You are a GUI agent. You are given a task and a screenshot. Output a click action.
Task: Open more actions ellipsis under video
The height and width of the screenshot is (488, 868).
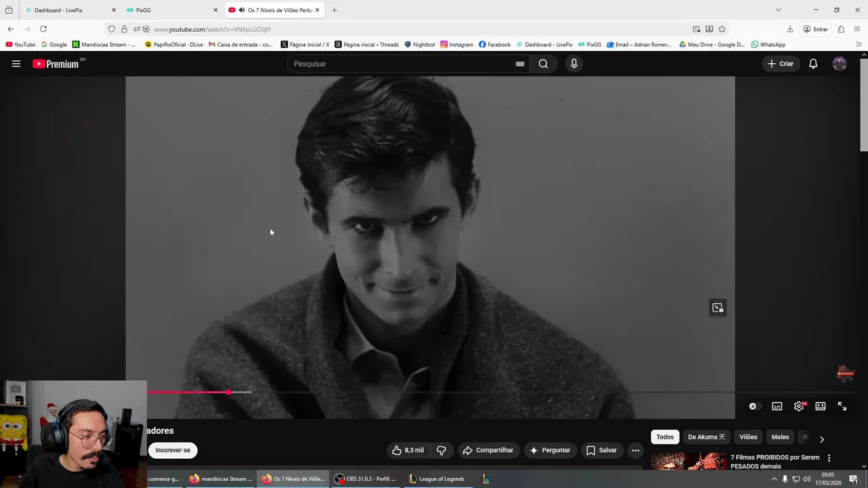[635, 450]
